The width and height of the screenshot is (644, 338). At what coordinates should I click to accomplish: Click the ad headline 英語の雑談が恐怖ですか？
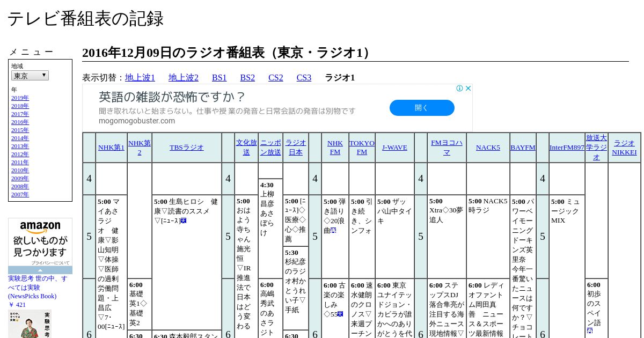(x=172, y=97)
